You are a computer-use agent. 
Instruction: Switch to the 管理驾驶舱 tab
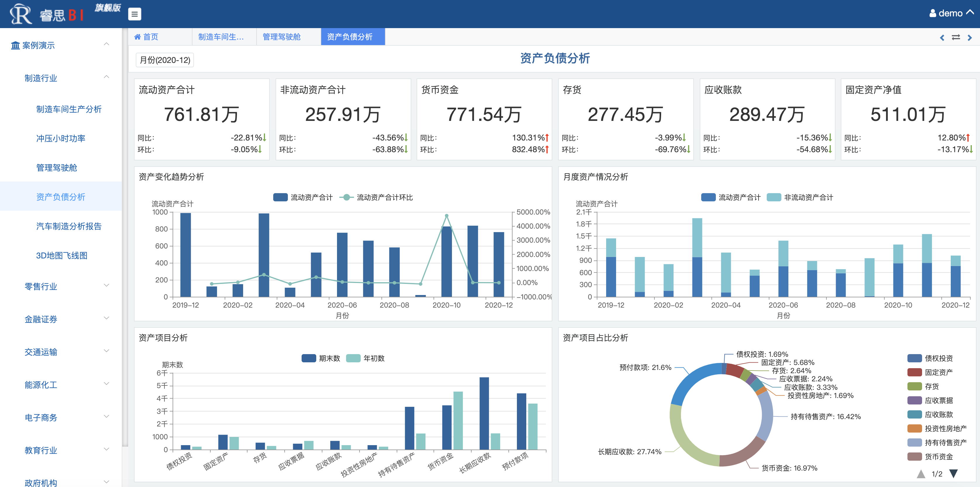[x=289, y=37]
